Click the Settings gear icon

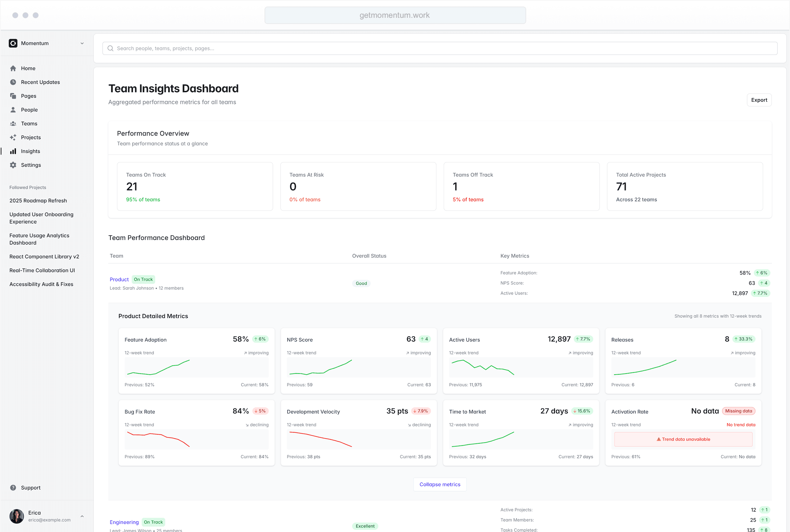(x=13, y=165)
